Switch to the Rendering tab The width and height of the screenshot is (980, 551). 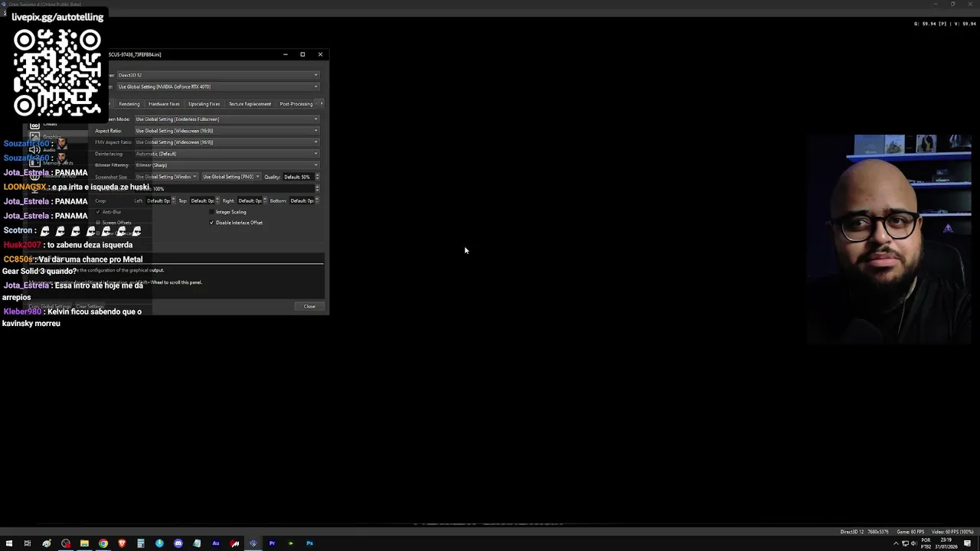click(x=129, y=104)
